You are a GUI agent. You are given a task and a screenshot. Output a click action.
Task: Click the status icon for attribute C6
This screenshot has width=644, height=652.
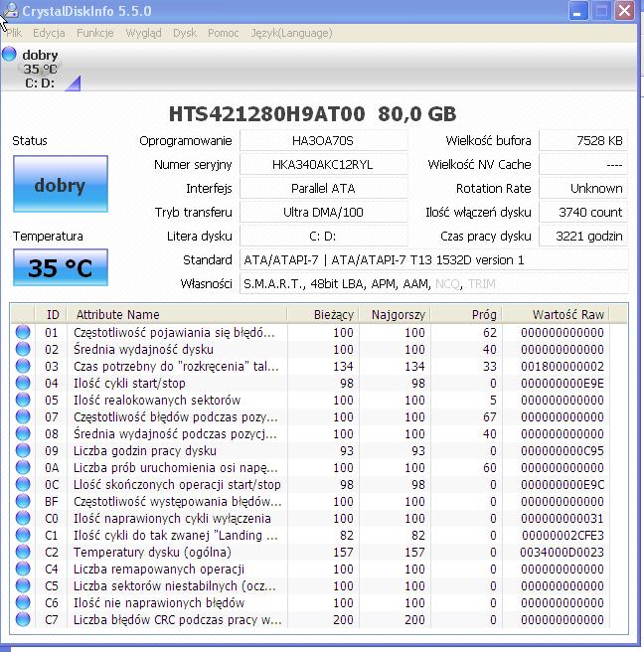point(23,602)
